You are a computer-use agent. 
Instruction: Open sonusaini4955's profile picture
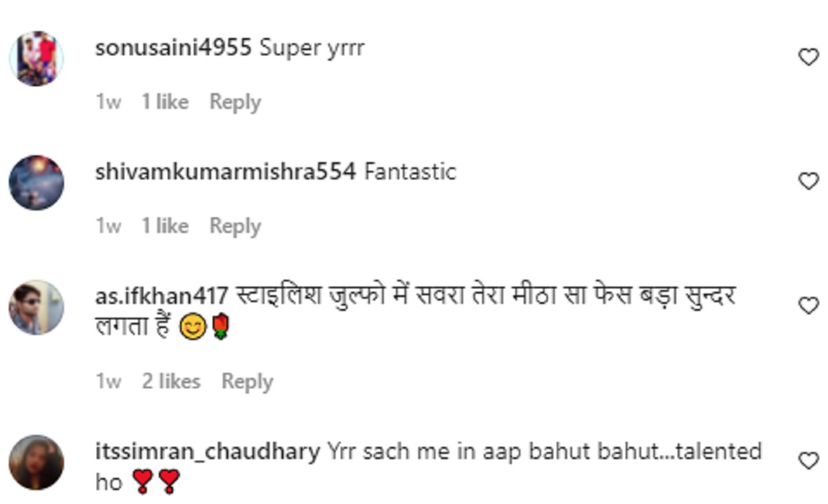tap(37, 59)
